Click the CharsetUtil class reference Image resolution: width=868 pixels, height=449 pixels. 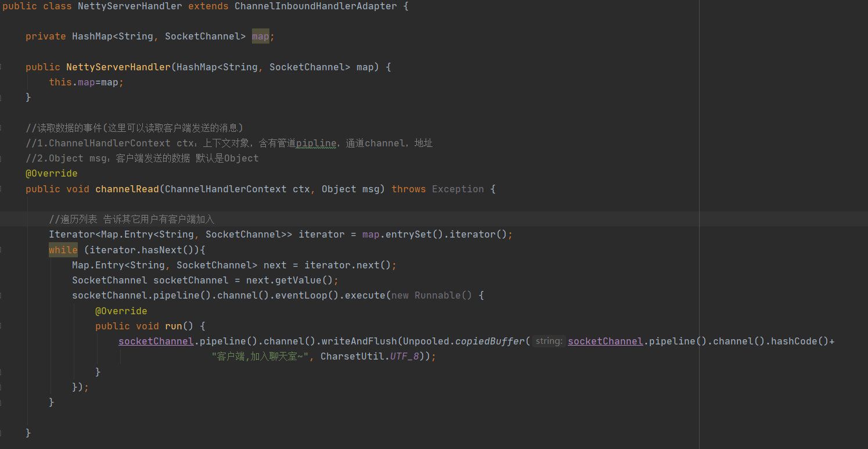[x=352, y=357]
